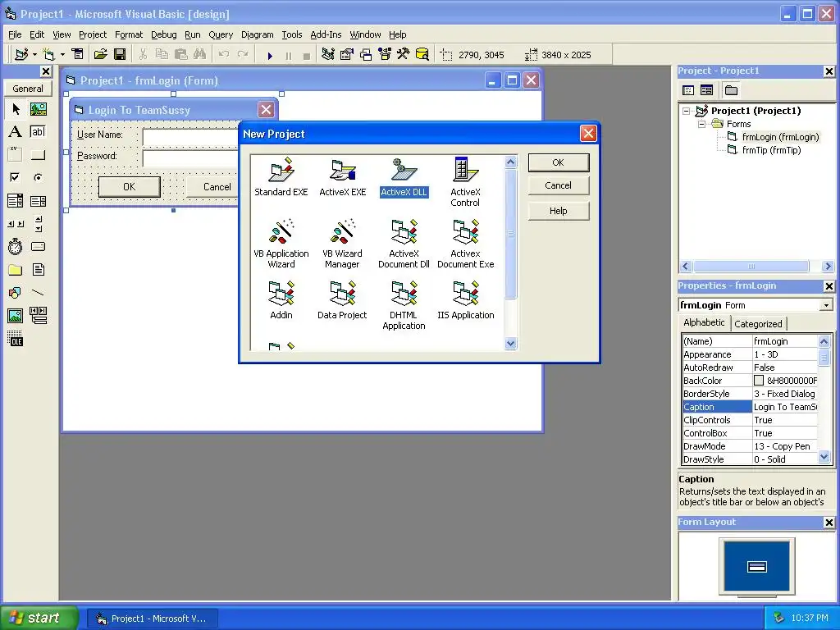
Task: Click the New Project list scroll-up arrow
Action: [510, 162]
